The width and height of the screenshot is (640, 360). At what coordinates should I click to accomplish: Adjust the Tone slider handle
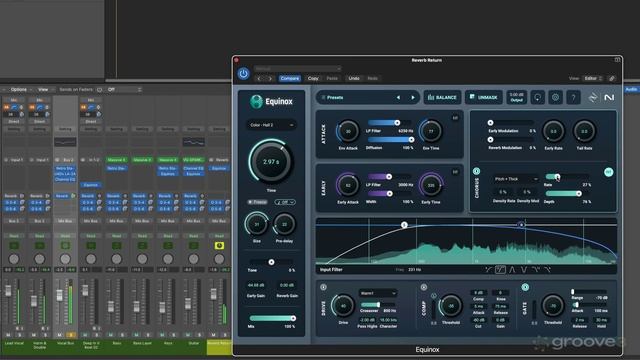(x=271, y=262)
